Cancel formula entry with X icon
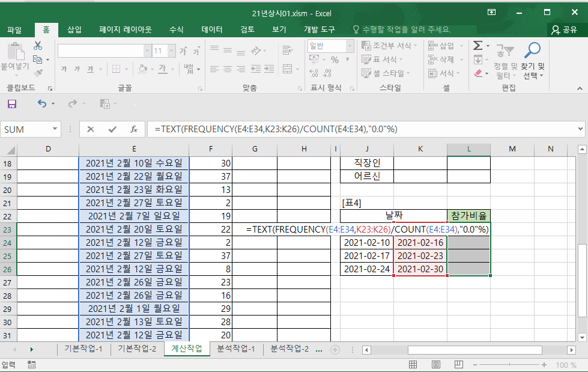The height and width of the screenshot is (372, 588). 91,129
